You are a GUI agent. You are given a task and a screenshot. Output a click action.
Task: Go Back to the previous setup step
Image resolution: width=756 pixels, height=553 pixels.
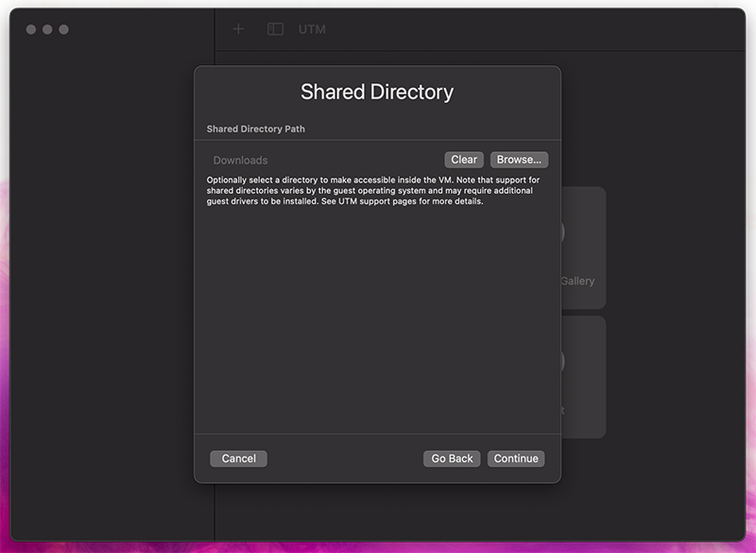(x=450, y=458)
